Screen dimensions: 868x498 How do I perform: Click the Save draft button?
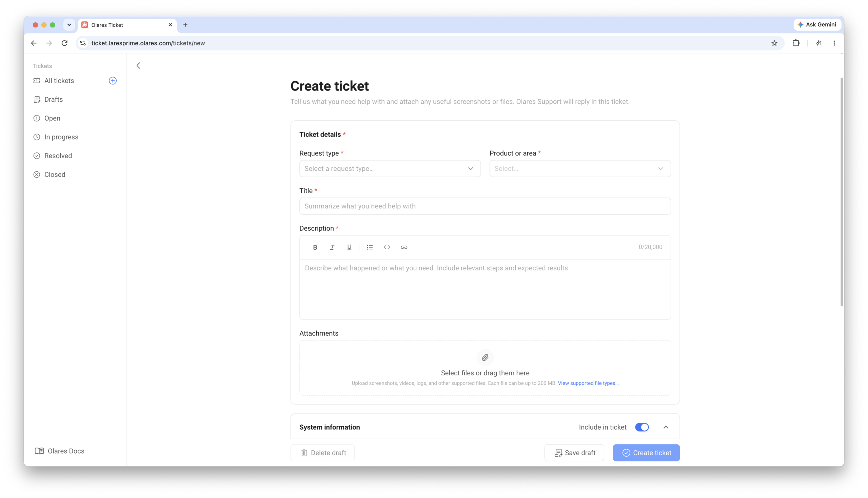tap(574, 453)
